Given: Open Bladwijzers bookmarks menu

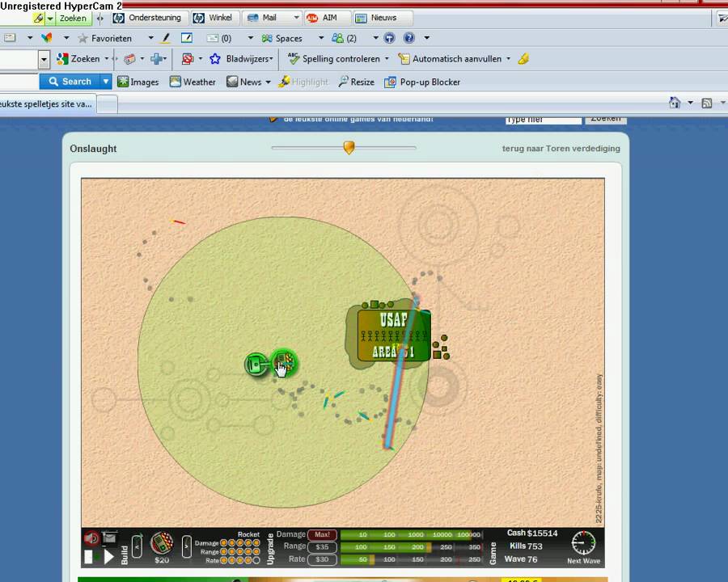Looking at the screenshot, I should tap(241, 59).
